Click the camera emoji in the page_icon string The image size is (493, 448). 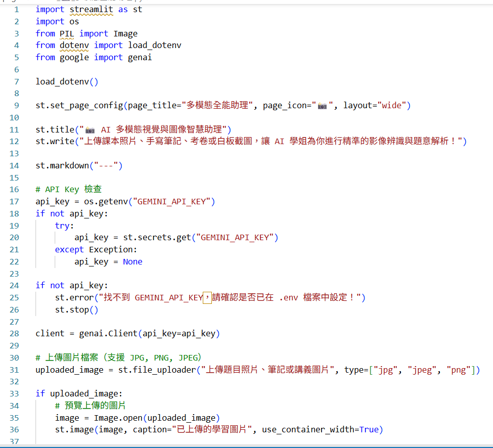pos(322,106)
